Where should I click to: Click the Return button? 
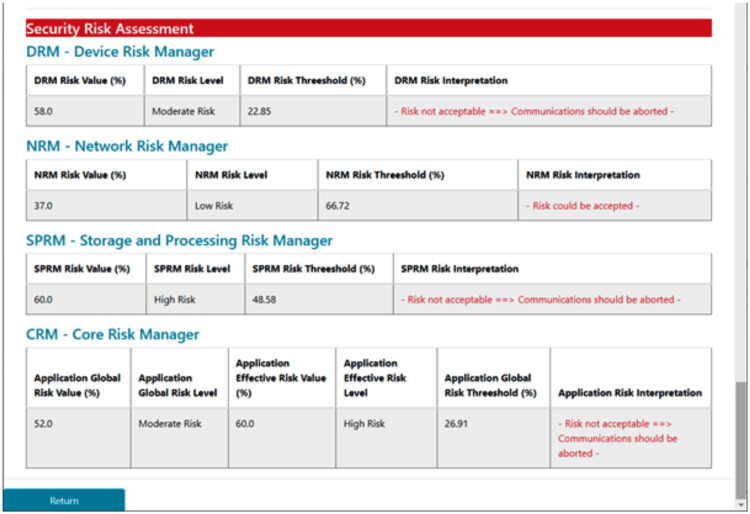pos(64,500)
